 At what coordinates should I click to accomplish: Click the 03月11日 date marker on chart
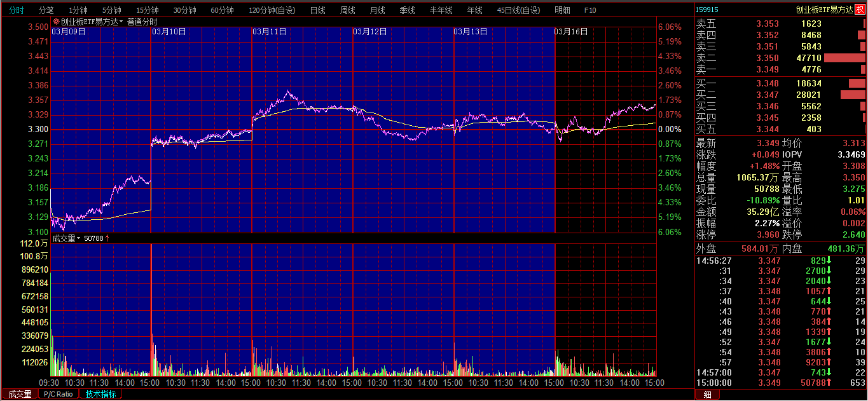tap(269, 32)
